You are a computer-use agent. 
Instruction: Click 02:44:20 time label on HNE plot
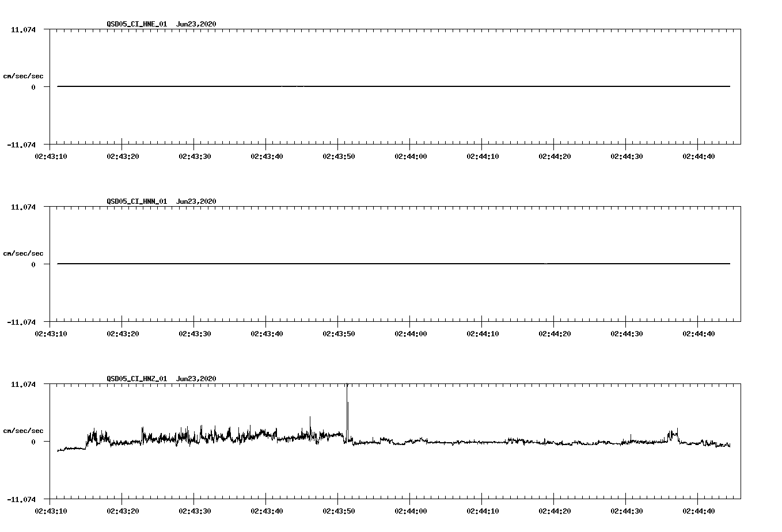555,156
